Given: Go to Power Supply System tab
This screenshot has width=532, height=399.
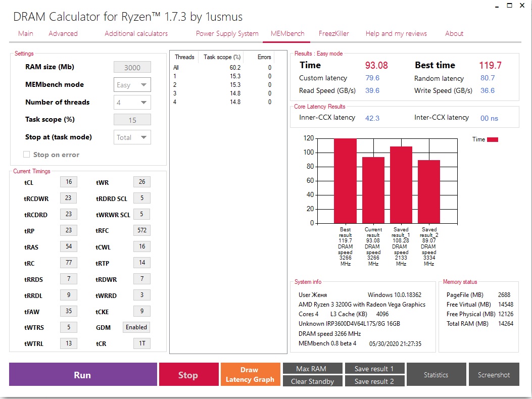Looking at the screenshot, I should pyautogui.click(x=227, y=34).
